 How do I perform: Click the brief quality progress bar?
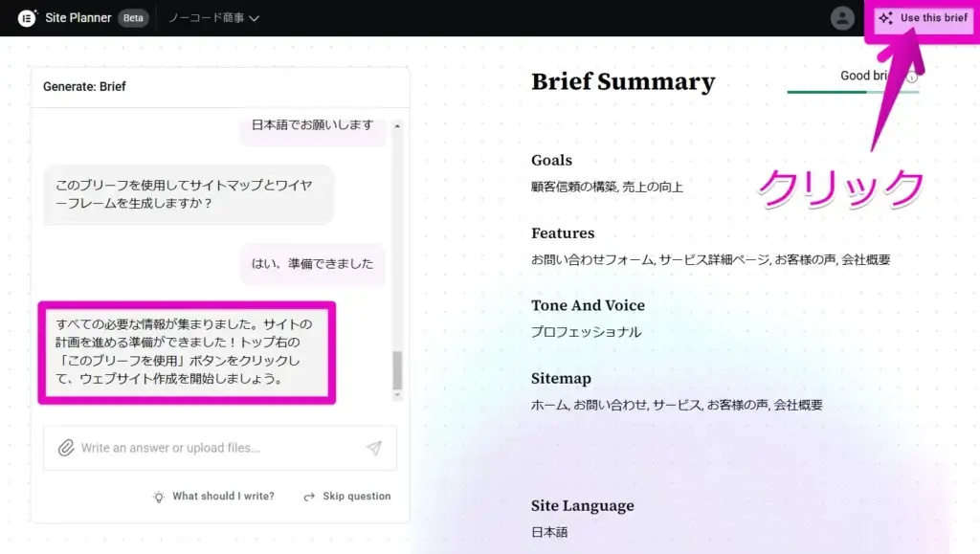[x=853, y=92]
